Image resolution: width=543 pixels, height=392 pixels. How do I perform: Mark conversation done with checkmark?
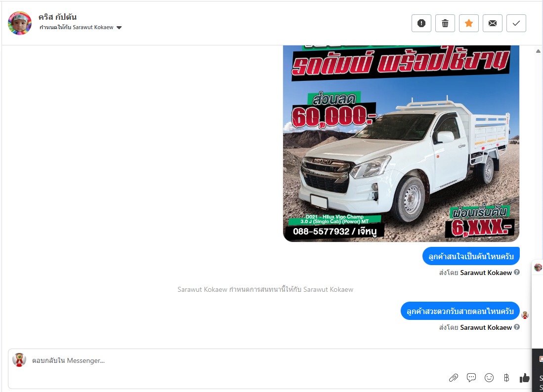click(516, 23)
